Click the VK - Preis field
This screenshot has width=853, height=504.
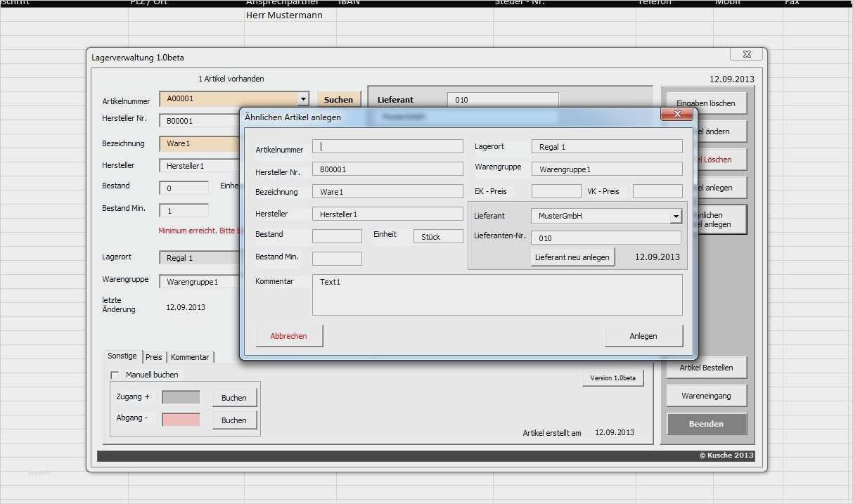(x=658, y=191)
